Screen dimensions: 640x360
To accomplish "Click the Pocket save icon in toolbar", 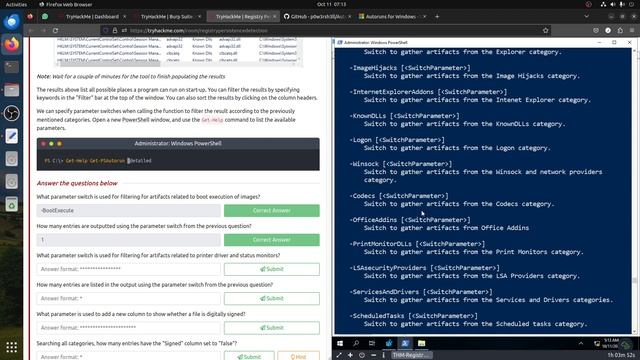I will click(x=596, y=30).
